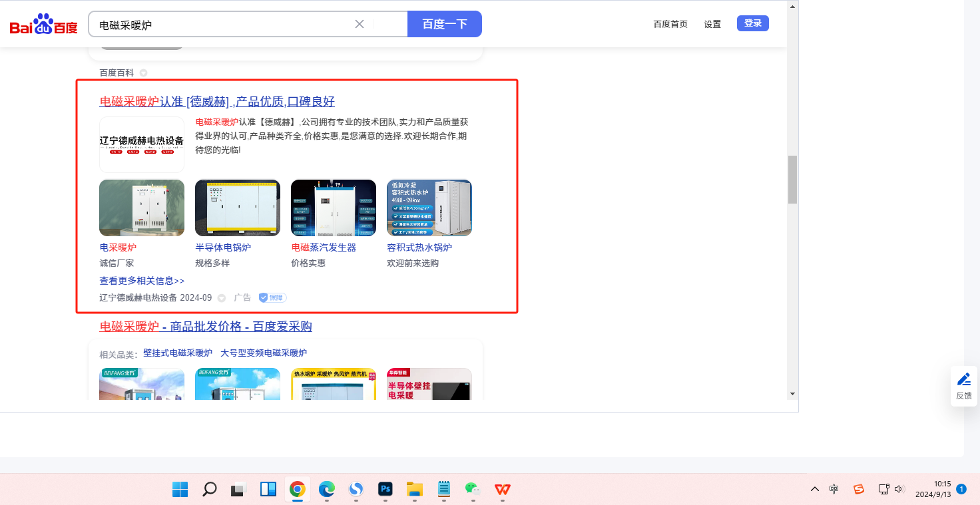The height and width of the screenshot is (505, 980).
Task: Click the 广告 label
Action: [x=242, y=297]
